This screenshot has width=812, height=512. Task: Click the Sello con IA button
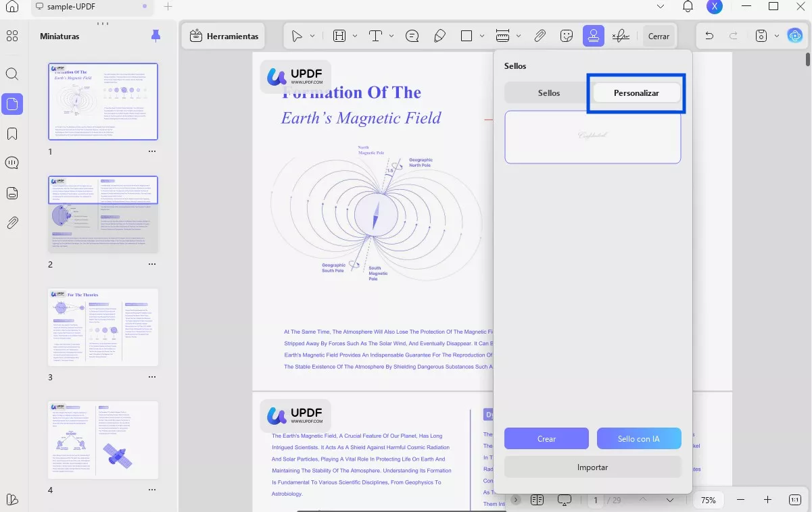(x=638, y=438)
